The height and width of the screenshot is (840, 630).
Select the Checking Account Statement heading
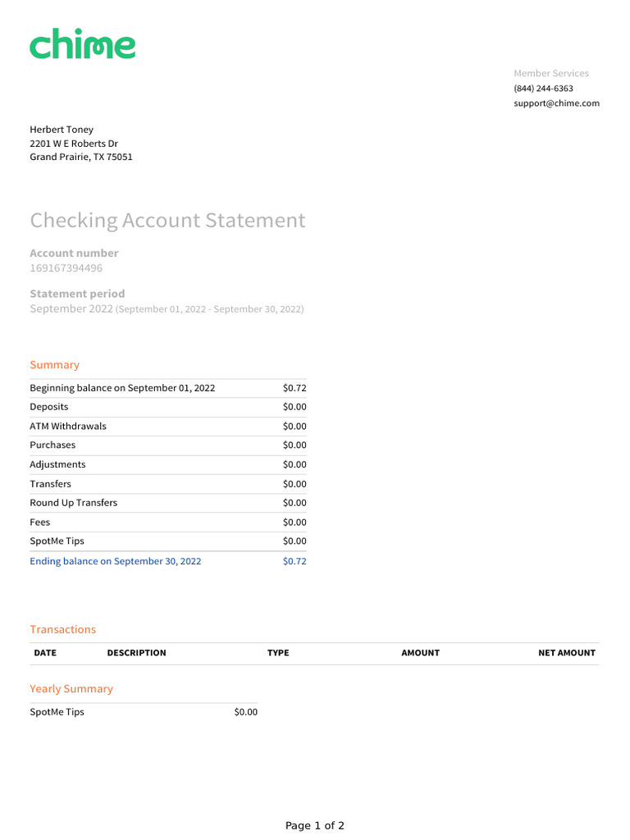click(167, 221)
